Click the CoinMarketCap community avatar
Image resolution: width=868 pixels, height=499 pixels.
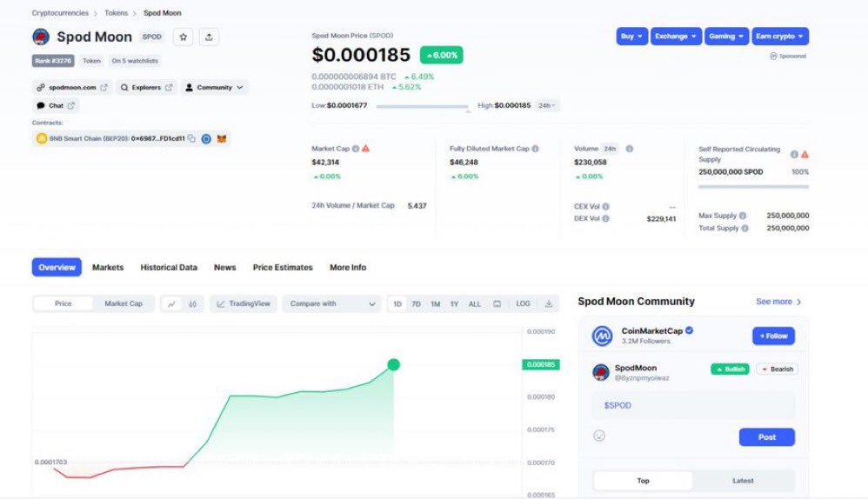pos(602,336)
